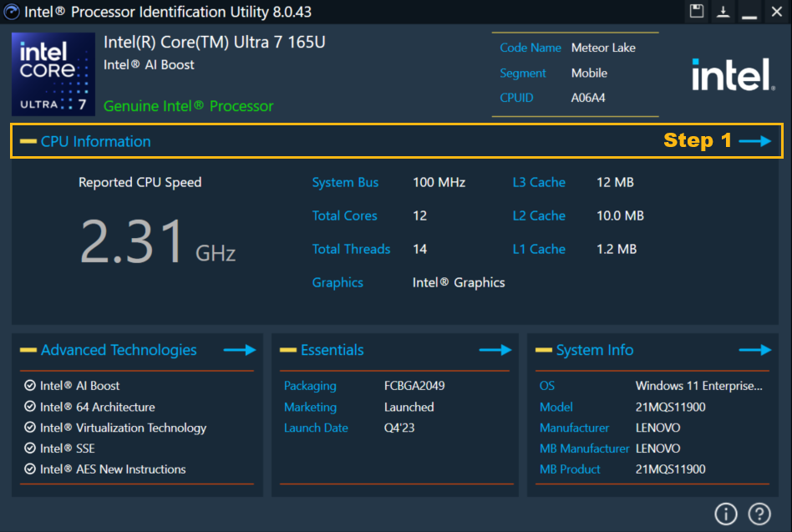
Task: Click the Intel AES New Instructions checkmark
Action: point(30,469)
